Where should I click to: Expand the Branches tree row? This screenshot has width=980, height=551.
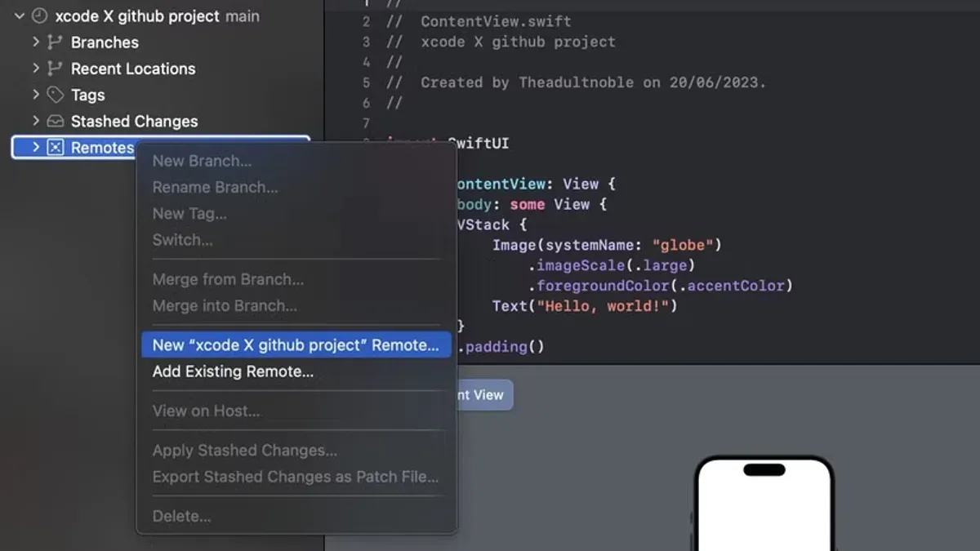pos(36,42)
